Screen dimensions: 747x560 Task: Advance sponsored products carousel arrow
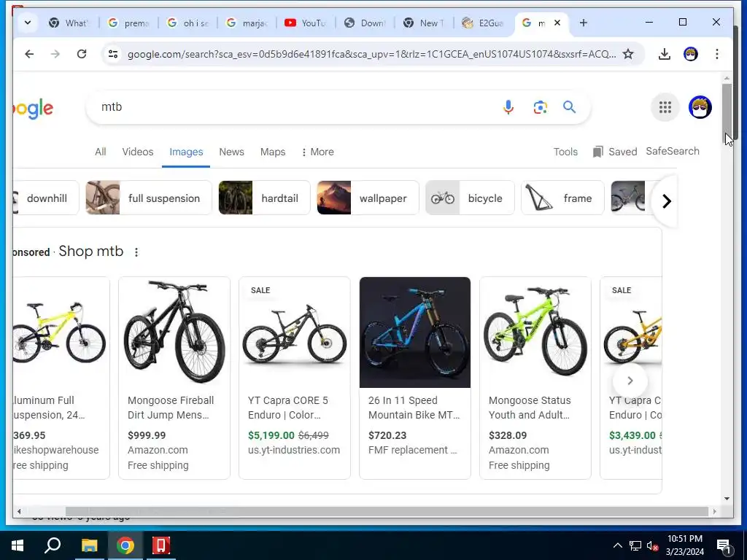[630, 381]
